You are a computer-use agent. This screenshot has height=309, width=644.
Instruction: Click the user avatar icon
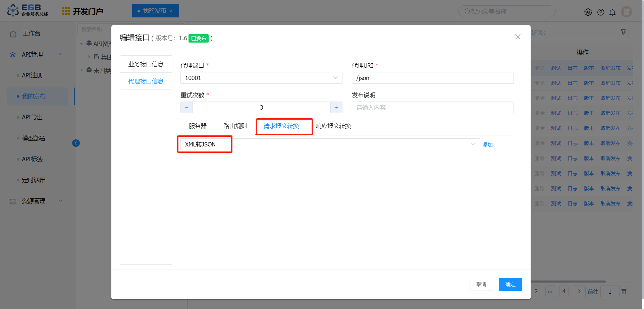(626, 12)
